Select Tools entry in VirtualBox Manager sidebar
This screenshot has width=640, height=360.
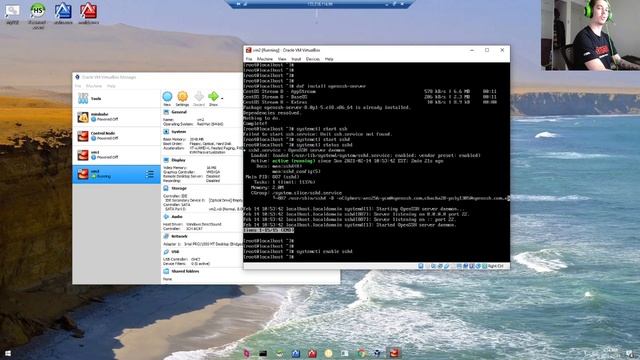[x=116, y=98]
